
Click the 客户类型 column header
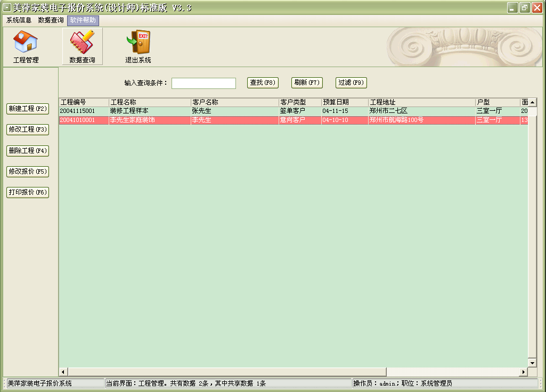coord(300,102)
